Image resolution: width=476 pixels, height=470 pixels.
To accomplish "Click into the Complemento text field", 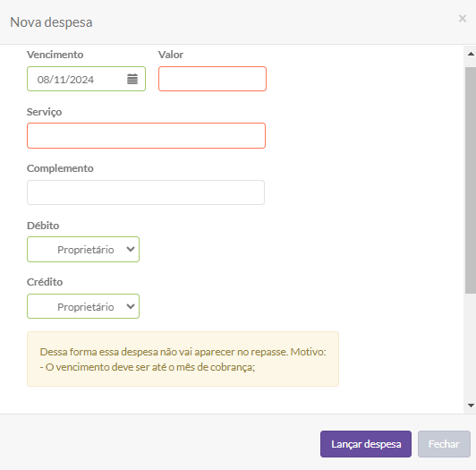I will pyautogui.click(x=146, y=192).
